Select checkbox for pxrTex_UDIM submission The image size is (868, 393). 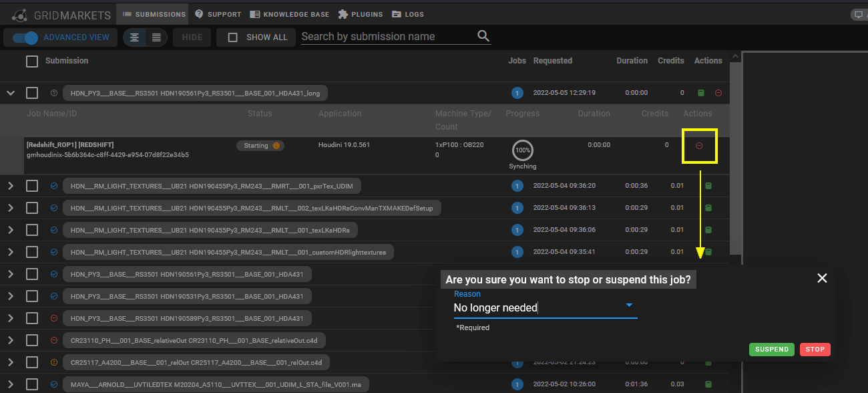pyautogui.click(x=32, y=186)
